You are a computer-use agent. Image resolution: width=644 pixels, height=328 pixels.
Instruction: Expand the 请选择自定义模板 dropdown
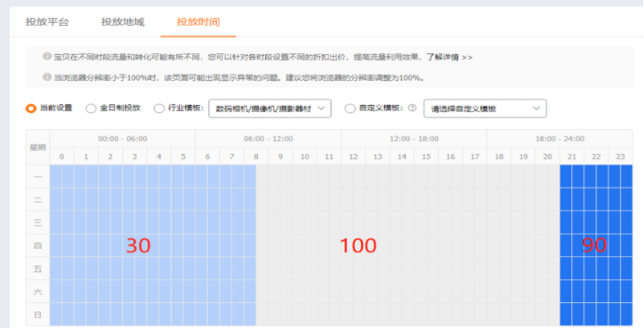tap(485, 108)
